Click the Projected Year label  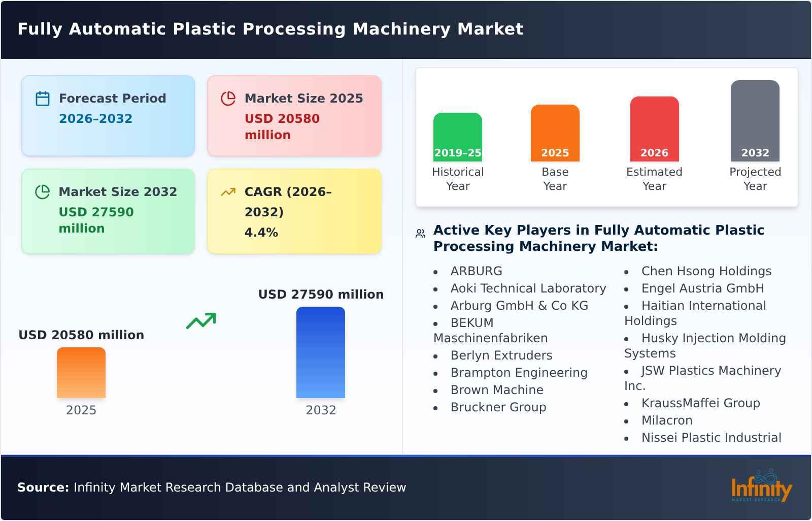coord(755,179)
